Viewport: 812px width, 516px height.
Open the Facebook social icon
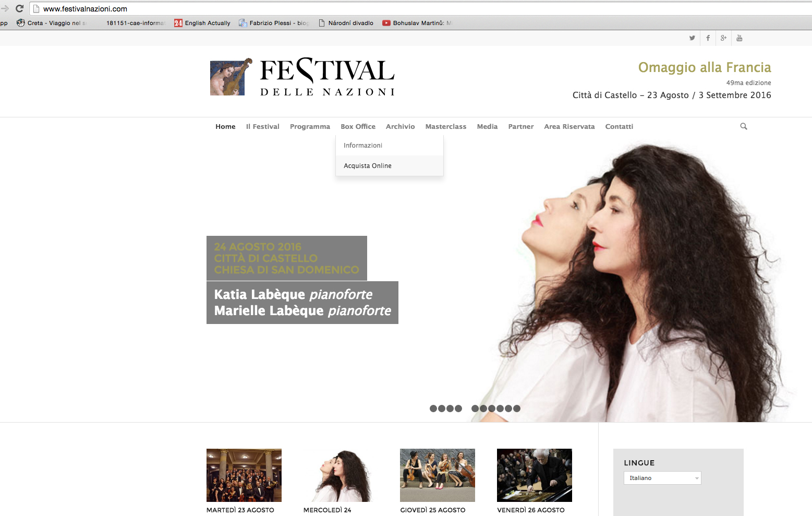coord(708,38)
